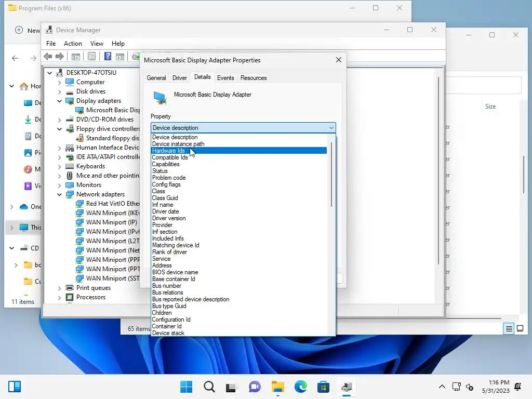Select Bus reported device description
Viewport: 532px width, 399px height.
(x=239, y=299)
